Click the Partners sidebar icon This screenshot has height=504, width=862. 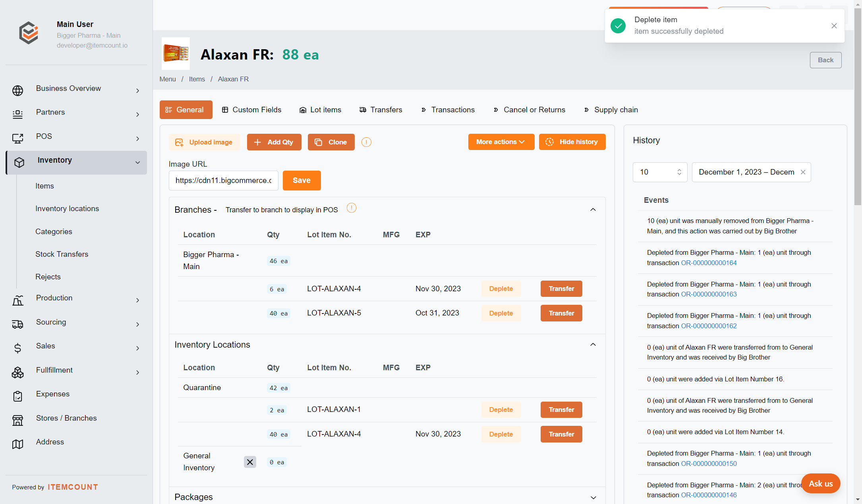tap(17, 114)
